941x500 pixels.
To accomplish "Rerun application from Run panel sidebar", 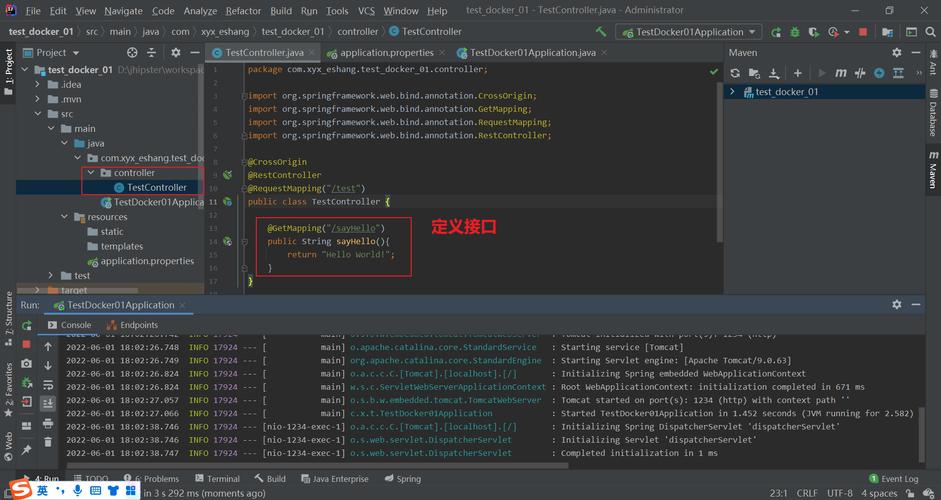I will tap(26, 325).
